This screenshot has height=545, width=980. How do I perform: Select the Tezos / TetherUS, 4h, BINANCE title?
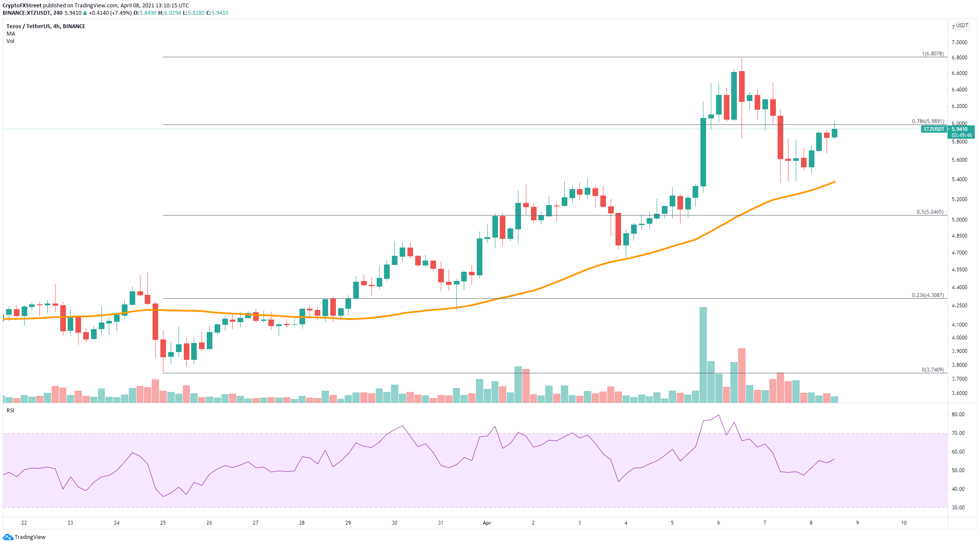pos(46,26)
